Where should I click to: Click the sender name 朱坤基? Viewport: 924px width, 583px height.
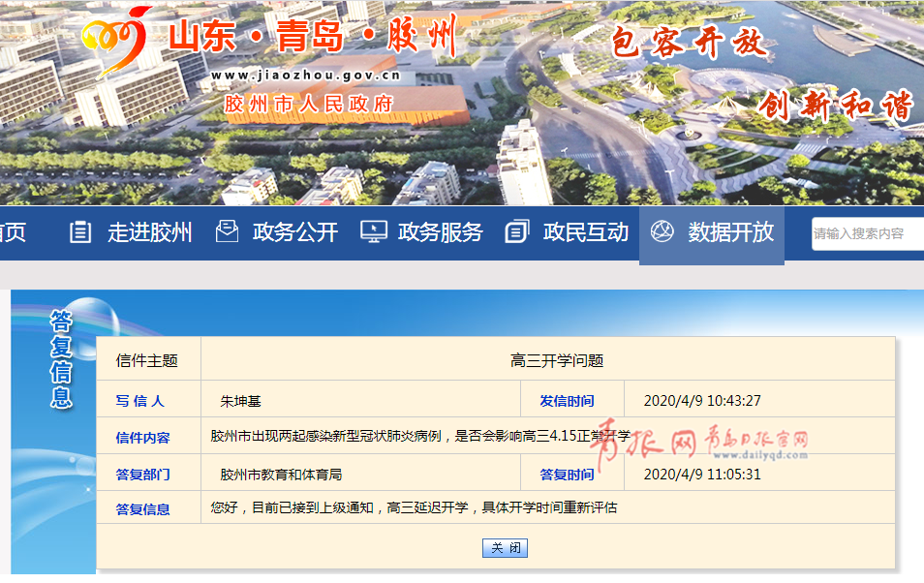[x=240, y=402]
